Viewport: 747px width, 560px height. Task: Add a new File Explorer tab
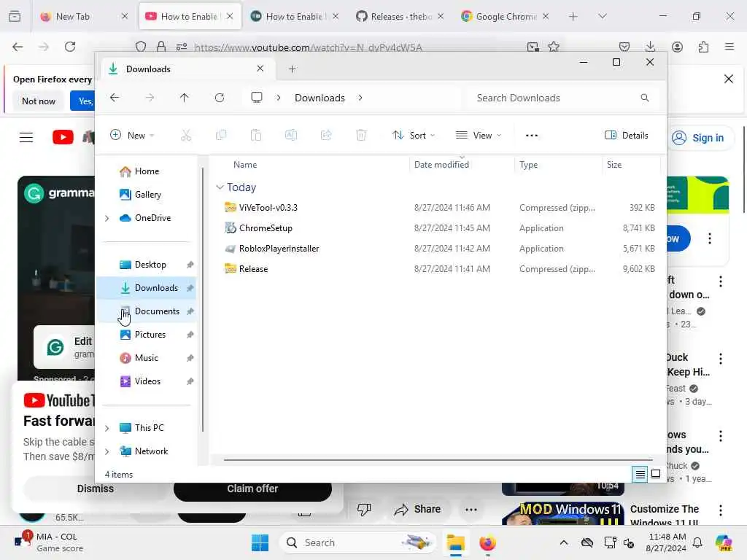click(x=293, y=69)
